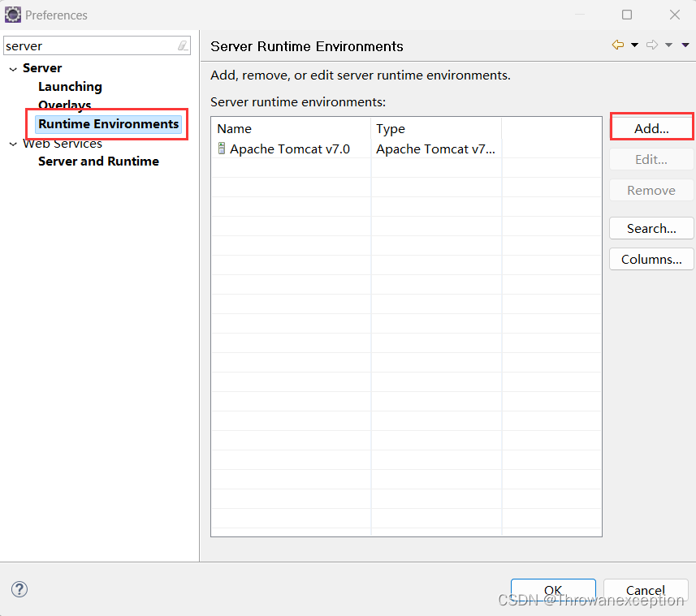Select Web Services tree item
Screen dimensions: 696x616
(63, 144)
